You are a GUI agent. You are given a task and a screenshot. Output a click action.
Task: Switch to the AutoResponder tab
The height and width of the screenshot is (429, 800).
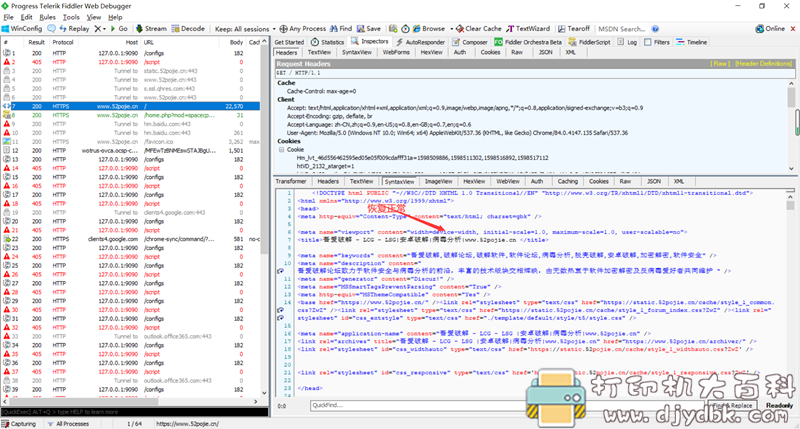(420, 42)
